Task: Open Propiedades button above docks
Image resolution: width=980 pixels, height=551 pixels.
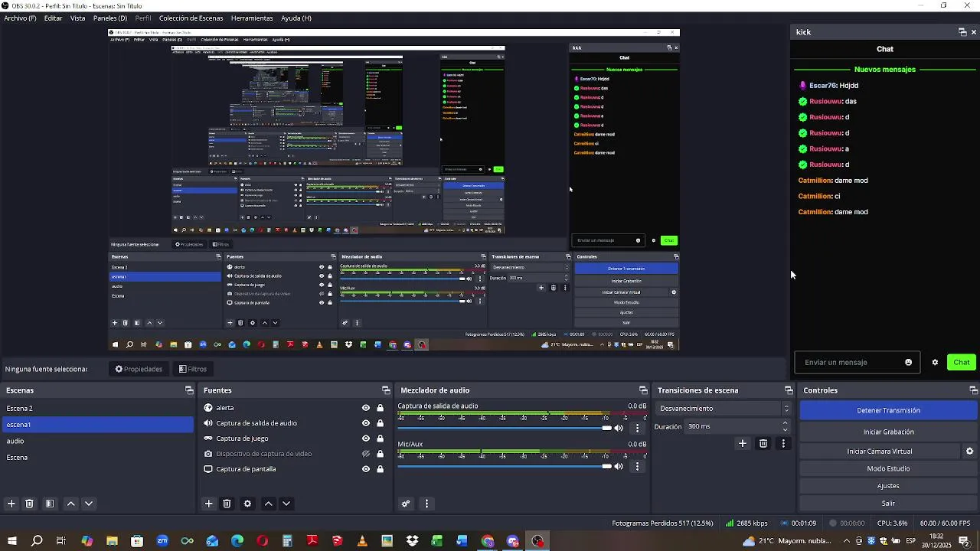Action: tap(139, 369)
